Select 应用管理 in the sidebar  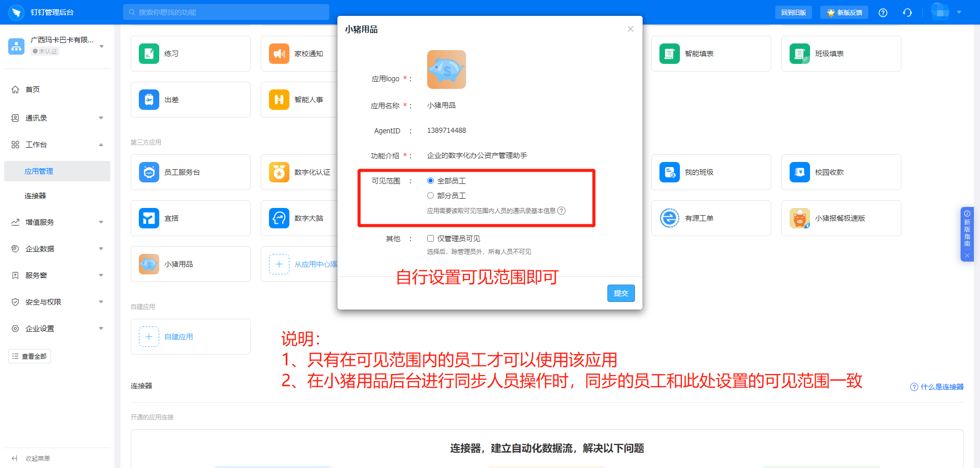coord(57,171)
